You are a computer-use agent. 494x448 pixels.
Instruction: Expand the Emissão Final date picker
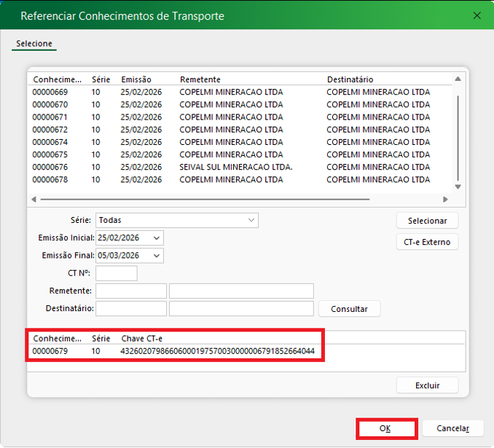[157, 256]
